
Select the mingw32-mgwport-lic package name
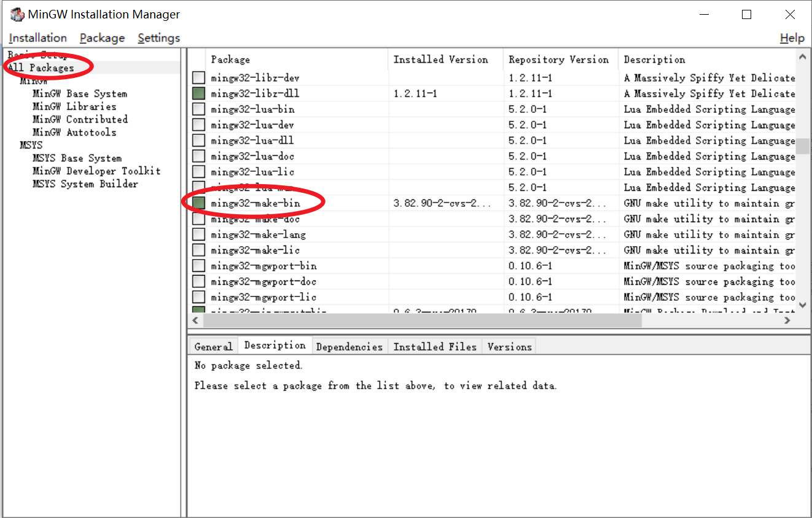click(264, 297)
